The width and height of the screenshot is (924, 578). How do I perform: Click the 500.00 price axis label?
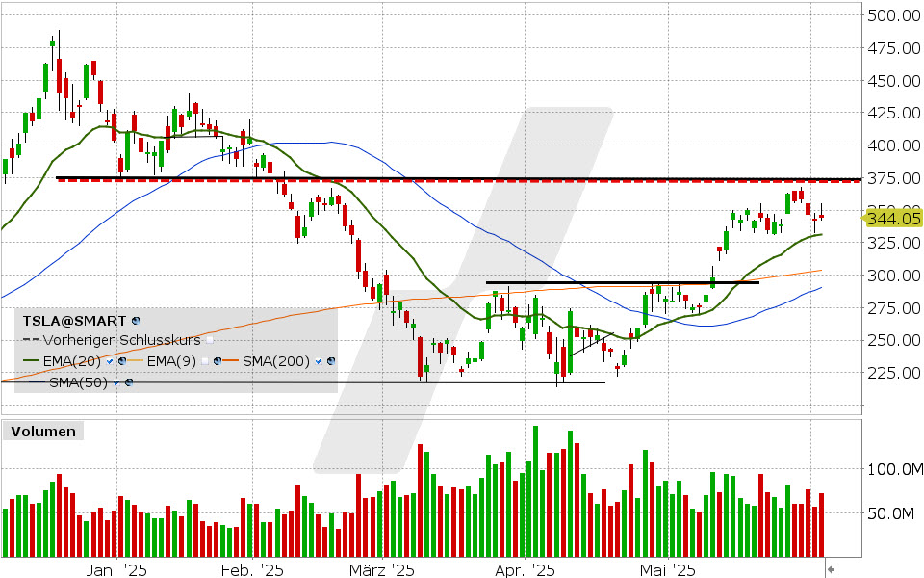point(894,15)
